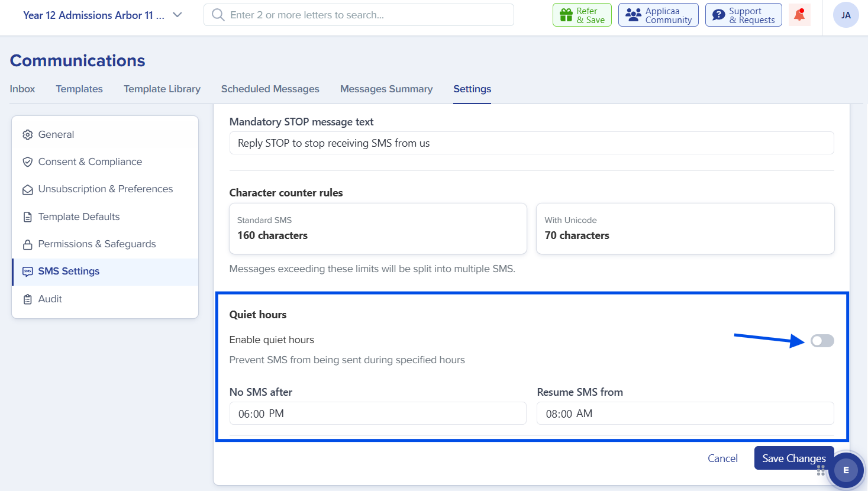Click the Consent & Compliance shield icon
Image resolution: width=868 pixels, height=491 pixels.
[x=27, y=162]
